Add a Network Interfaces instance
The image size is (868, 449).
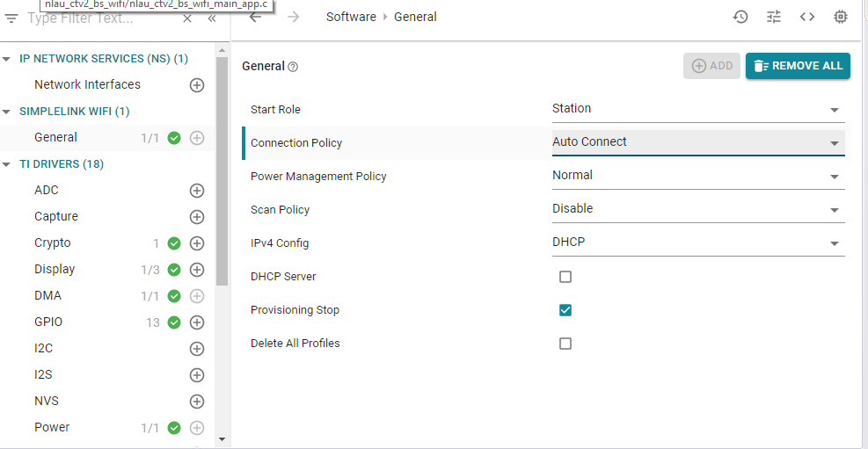(197, 85)
